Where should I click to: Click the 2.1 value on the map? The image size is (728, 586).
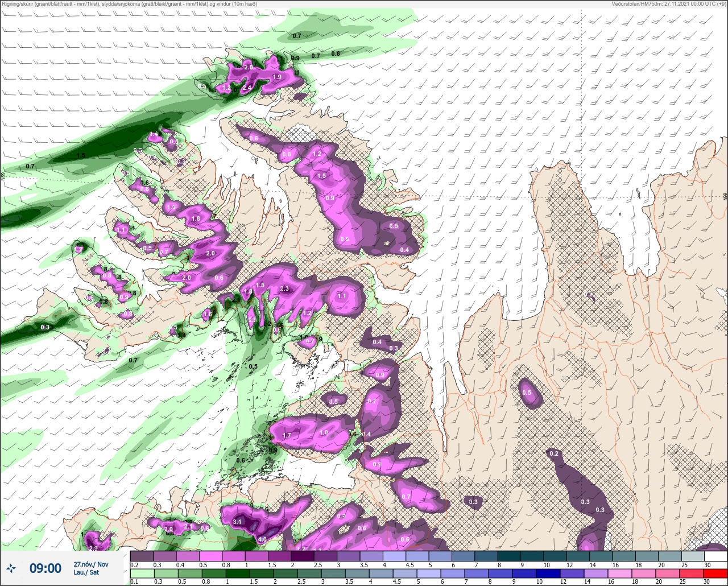point(188,526)
